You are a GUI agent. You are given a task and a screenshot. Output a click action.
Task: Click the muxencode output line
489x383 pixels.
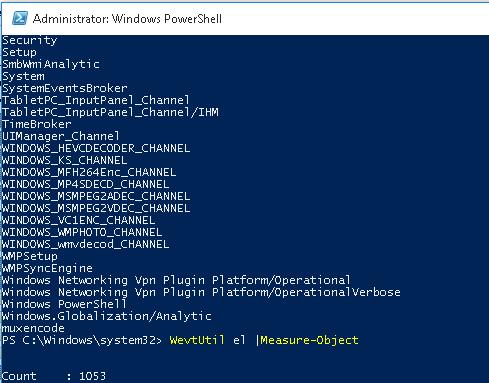pos(33,328)
